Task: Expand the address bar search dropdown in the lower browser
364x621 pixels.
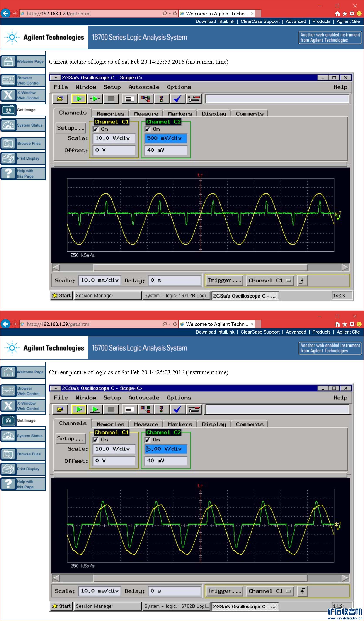Action: pyautogui.click(x=170, y=324)
